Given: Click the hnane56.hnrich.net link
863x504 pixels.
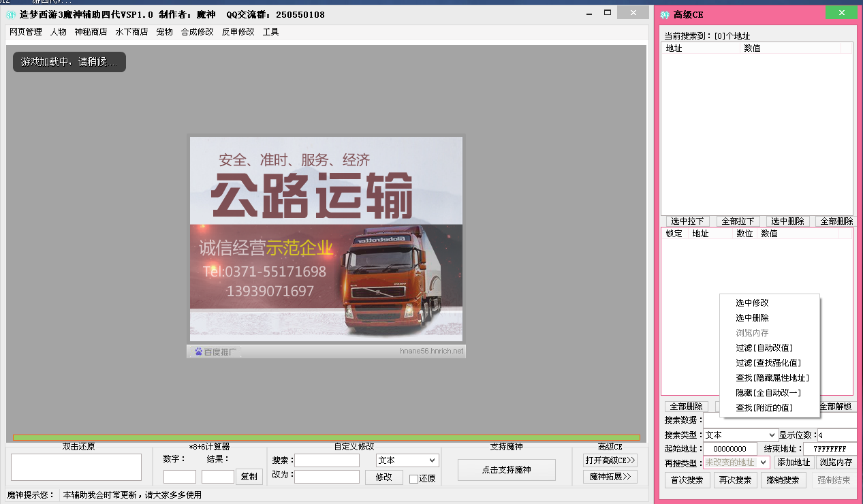Looking at the screenshot, I should pyautogui.click(x=431, y=351).
